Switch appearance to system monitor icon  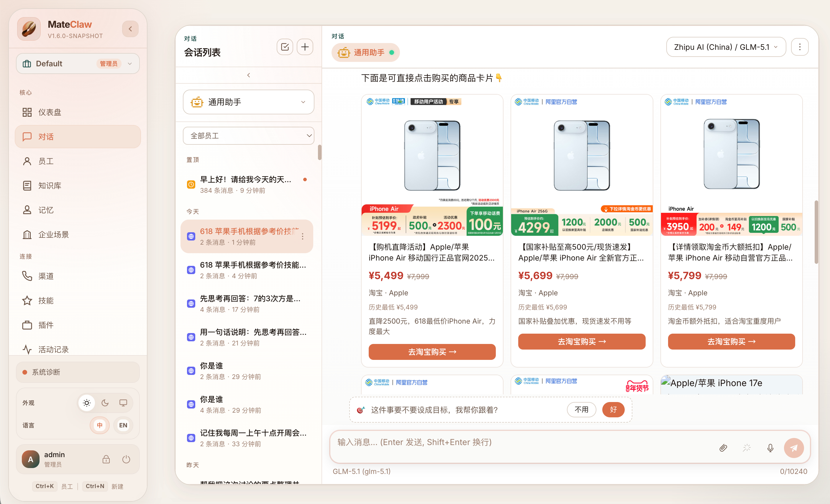click(x=123, y=403)
